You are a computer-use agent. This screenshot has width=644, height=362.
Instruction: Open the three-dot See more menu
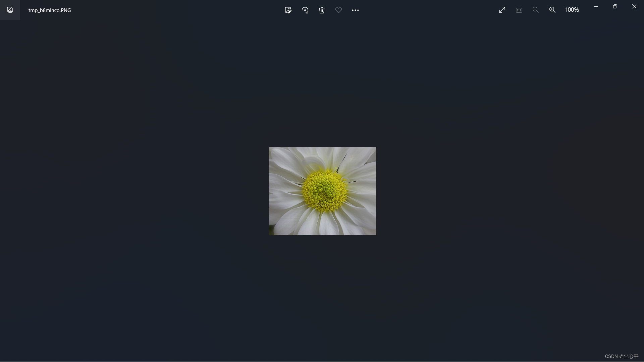tap(355, 10)
